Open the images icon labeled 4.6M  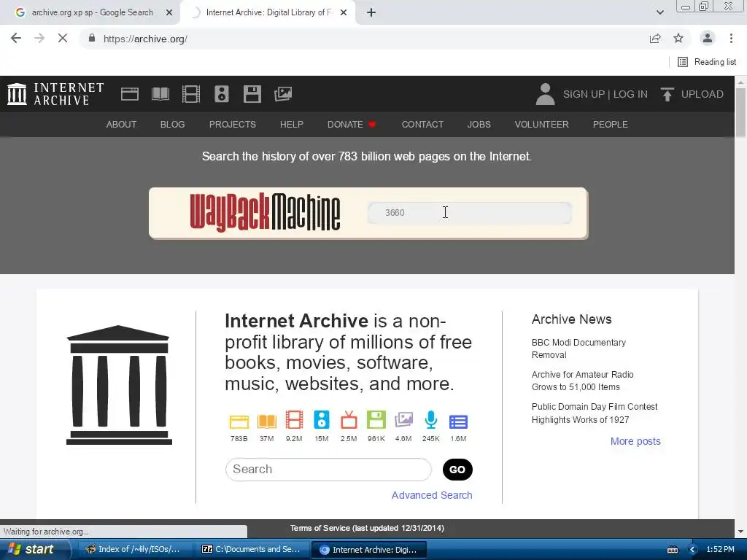click(403, 421)
